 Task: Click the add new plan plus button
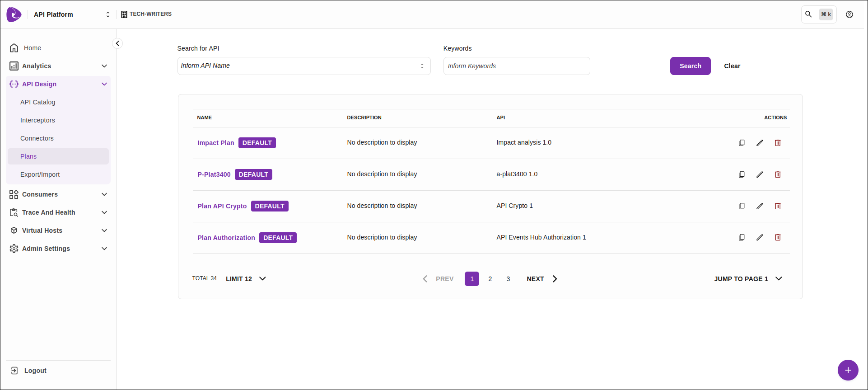pyautogui.click(x=848, y=370)
